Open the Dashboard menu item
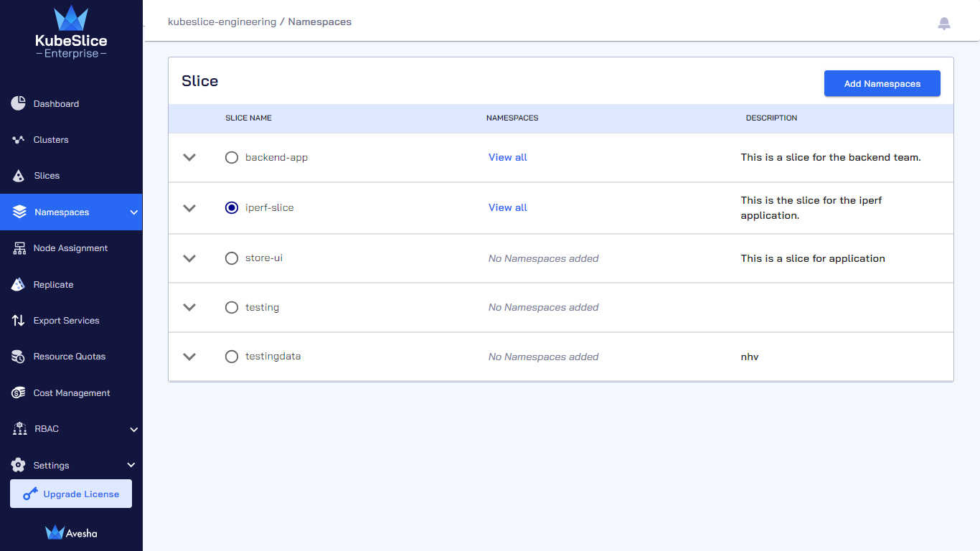980x551 pixels. 71,103
